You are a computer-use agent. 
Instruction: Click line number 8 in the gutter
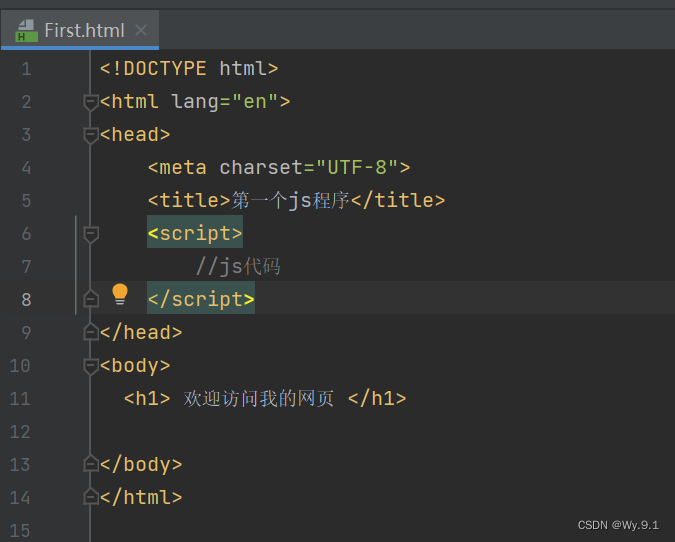pyautogui.click(x=26, y=300)
